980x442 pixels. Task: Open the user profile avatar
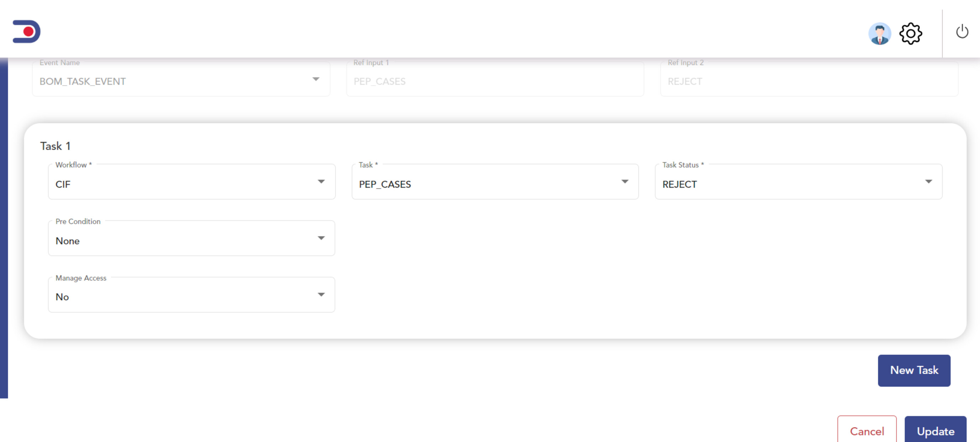point(879,33)
